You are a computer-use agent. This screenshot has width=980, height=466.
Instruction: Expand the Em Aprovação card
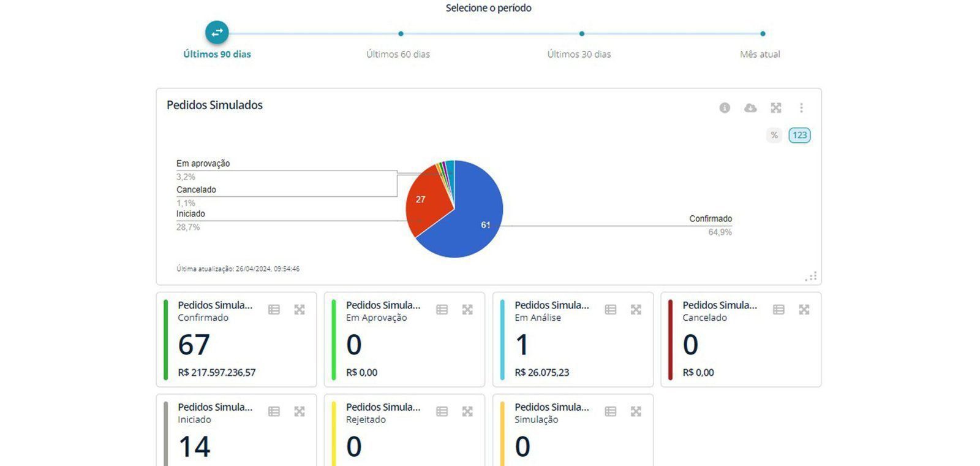click(x=467, y=310)
